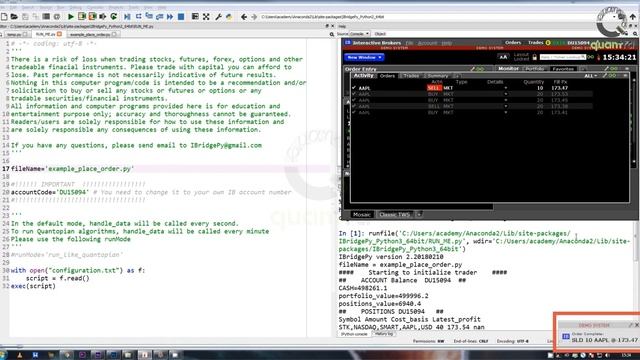The height and width of the screenshot is (360, 640).
Task: Close the order complete notification popup
Action: [637, 325]
